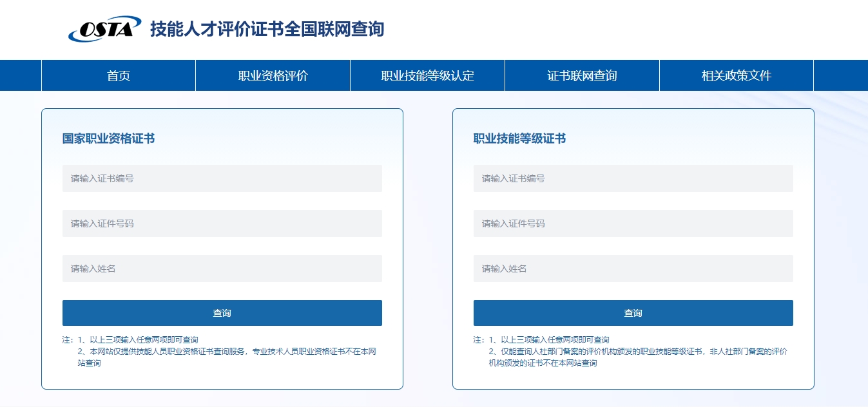
Task: Click the note about 专业技术人员职业资格证书
Action: 226,352
